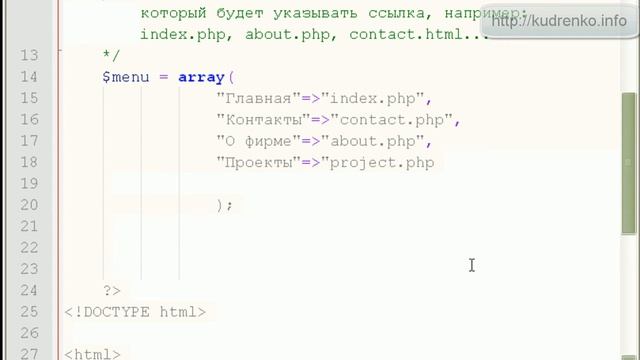Click the <!DOCTYPE html> line
The width and height of the screenshot is (640, 360).
135,312
